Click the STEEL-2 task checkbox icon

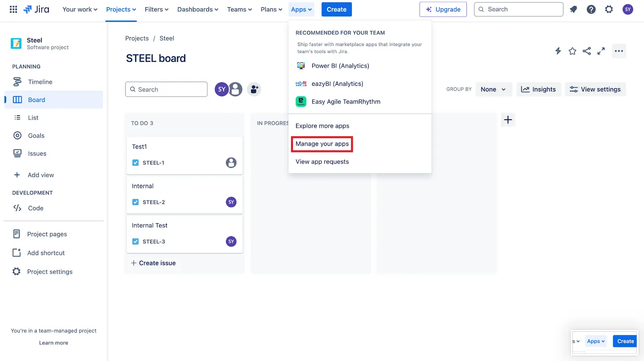pos(136,202)
